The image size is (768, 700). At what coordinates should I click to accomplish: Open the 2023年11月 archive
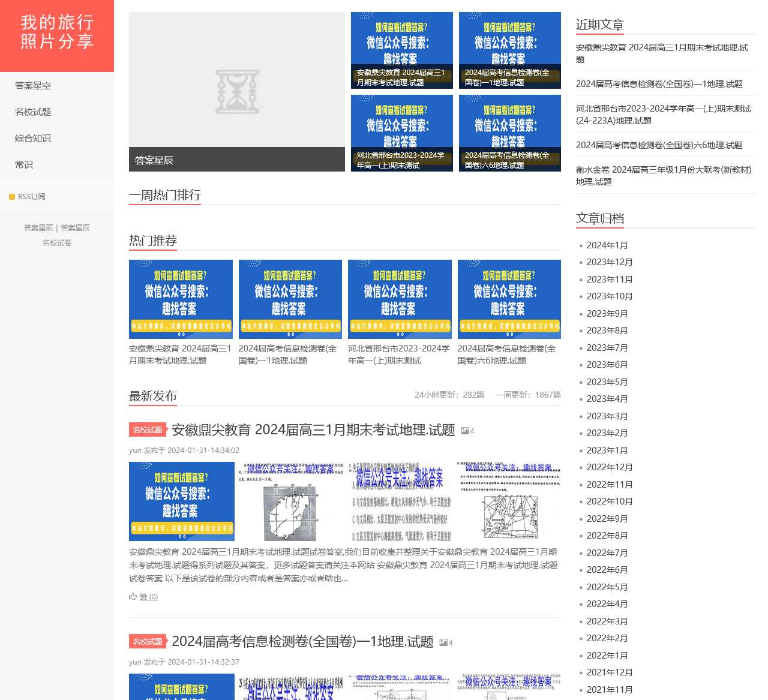tap(610, 280)
